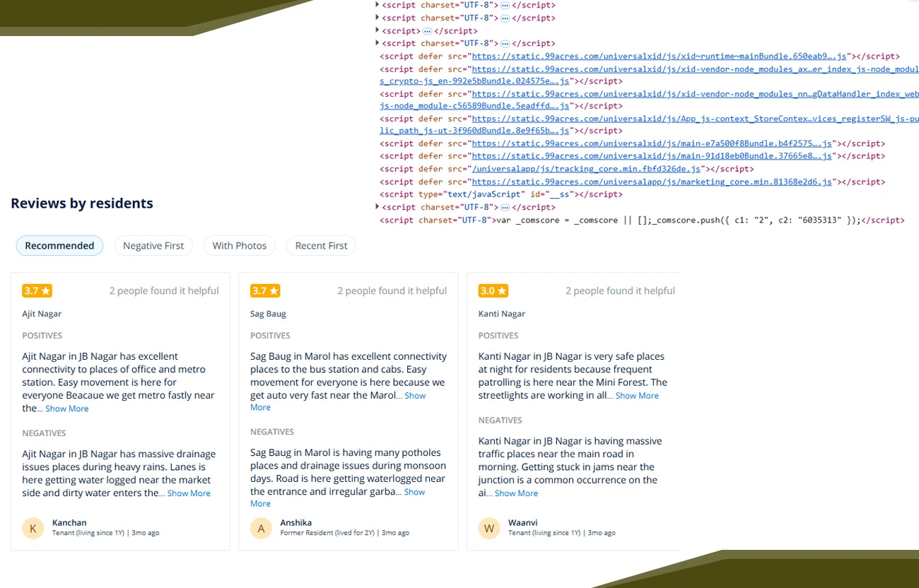This screenshot has width=919, height=588.
Task: Click Anshika's avatar icon with letter A
Action: (261, 528)
